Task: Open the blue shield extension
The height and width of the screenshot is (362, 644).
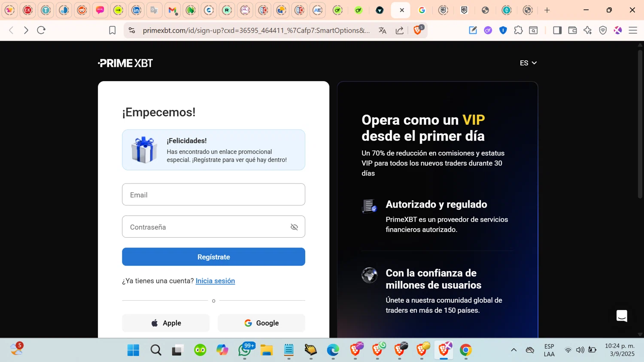Action: pos(503,30)
